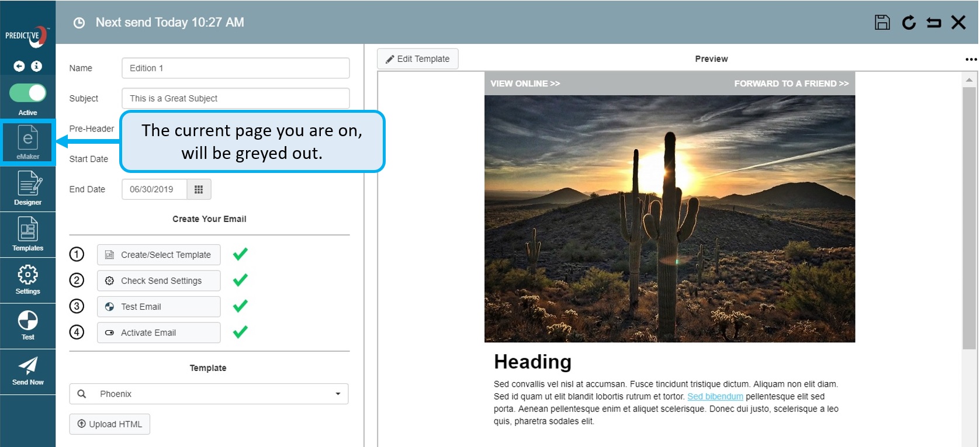Open the End Date calendar picker
Screen dimensions: 980x447
pos(199,189)
